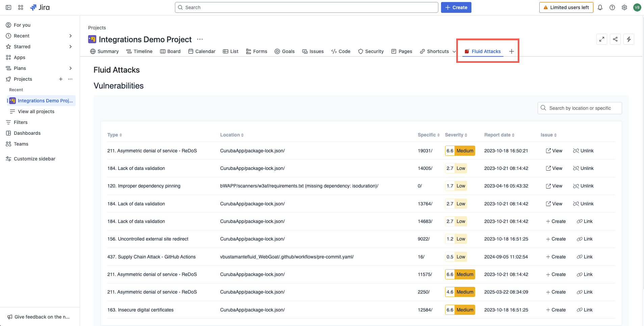Open the Code tab
The width and height of the screenshot is (644, 326).
pos(341,51)
